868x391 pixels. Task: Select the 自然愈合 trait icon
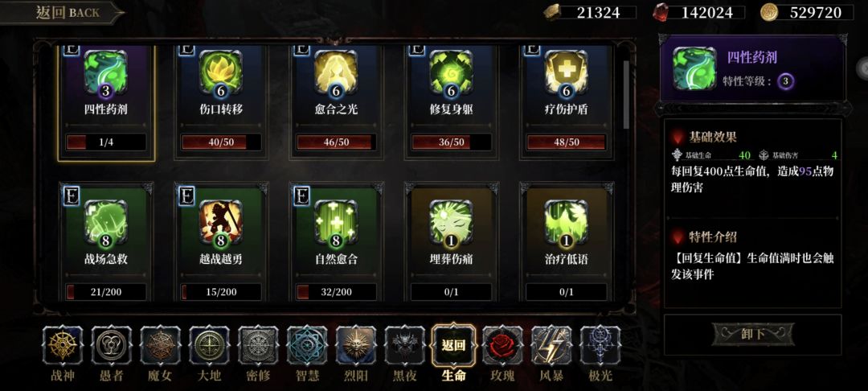pos(336,223)
